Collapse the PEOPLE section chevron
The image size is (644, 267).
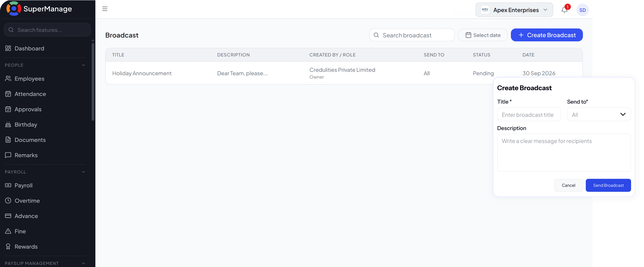[x=84, y=65]
